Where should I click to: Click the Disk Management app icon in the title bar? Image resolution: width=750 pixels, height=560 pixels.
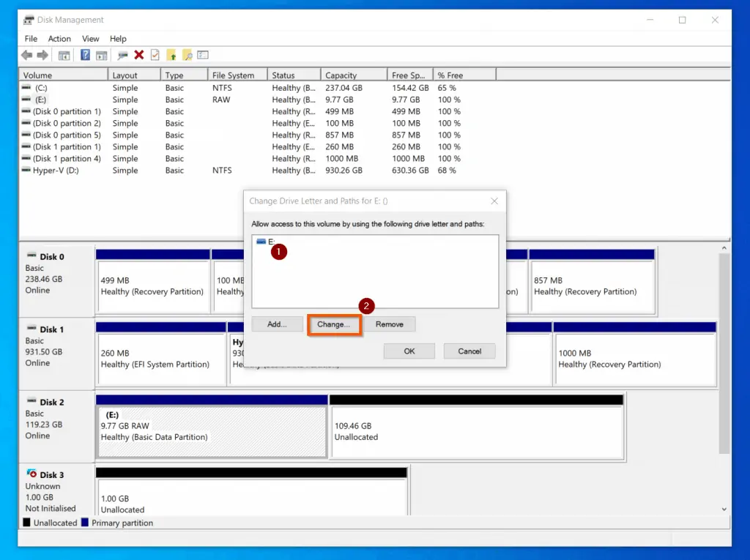pos(29,20)
